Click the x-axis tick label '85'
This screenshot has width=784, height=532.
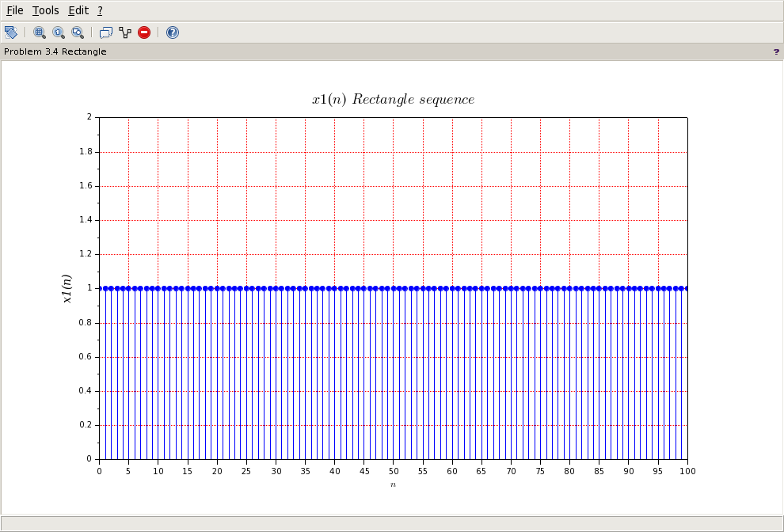[x=599, y=471]
